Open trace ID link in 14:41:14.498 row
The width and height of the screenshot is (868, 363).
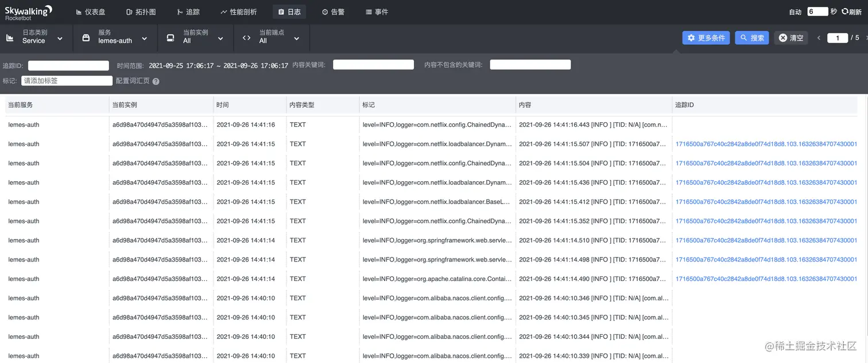[x=766, y=260]
